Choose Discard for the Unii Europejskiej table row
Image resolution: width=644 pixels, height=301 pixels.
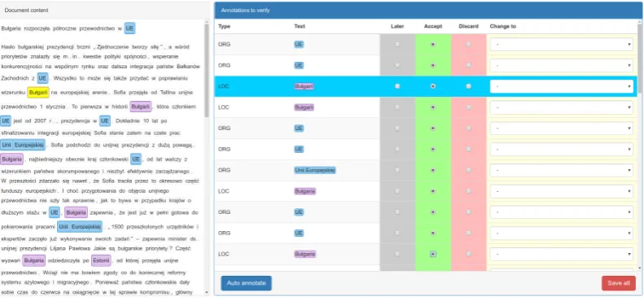468,170
